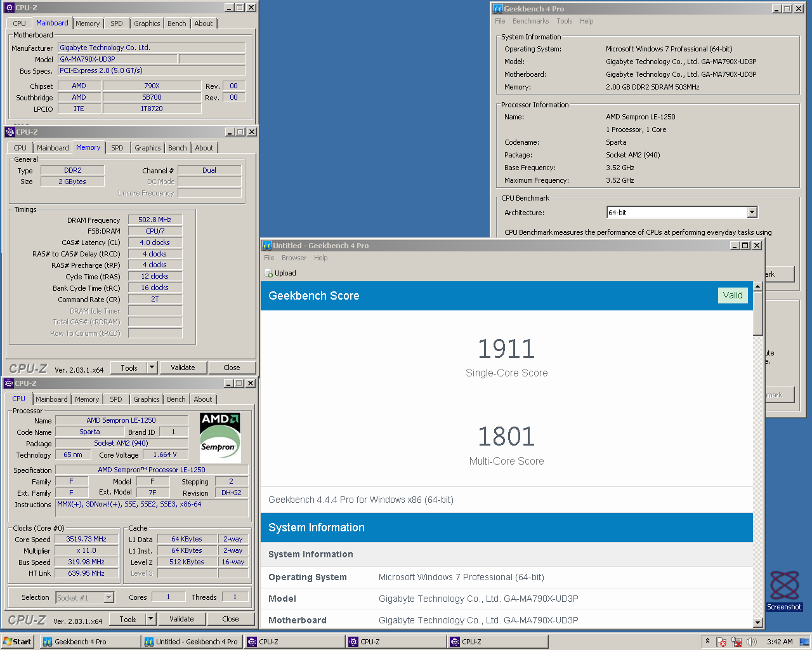The height and width of the screenshot is (650, 812).
Task: Click Geekbench 4 Pro taskbar button
Action: click(x=90, y=642)
